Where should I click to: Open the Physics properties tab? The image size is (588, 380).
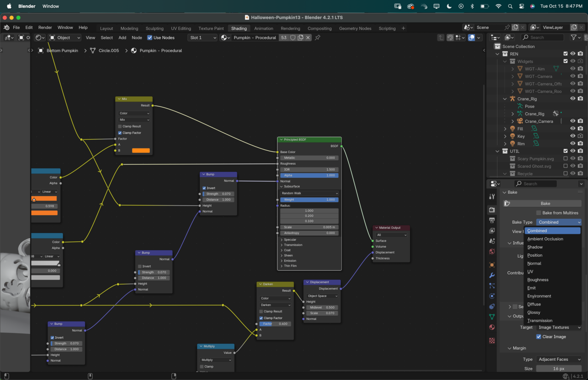(x=492, y=296)
